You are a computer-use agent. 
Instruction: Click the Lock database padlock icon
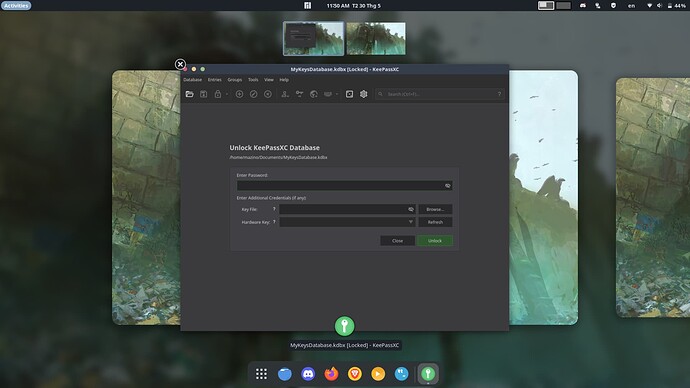coord(218,94)
